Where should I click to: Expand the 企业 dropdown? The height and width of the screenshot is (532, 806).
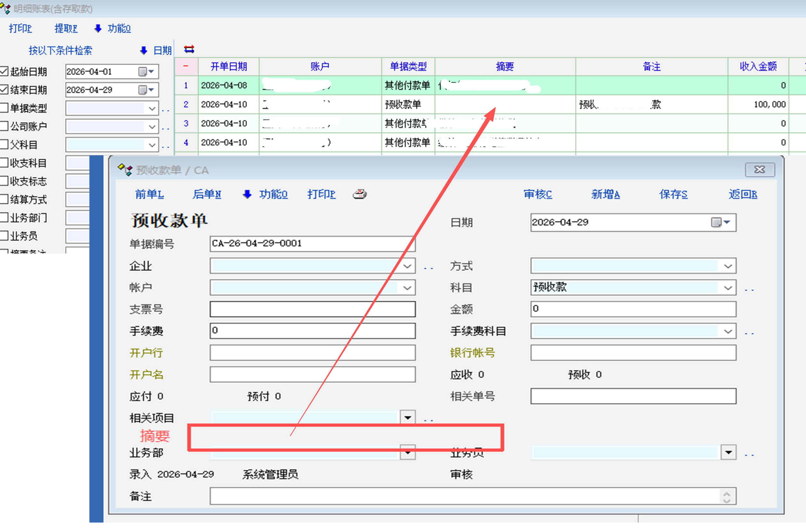[407, 266]
